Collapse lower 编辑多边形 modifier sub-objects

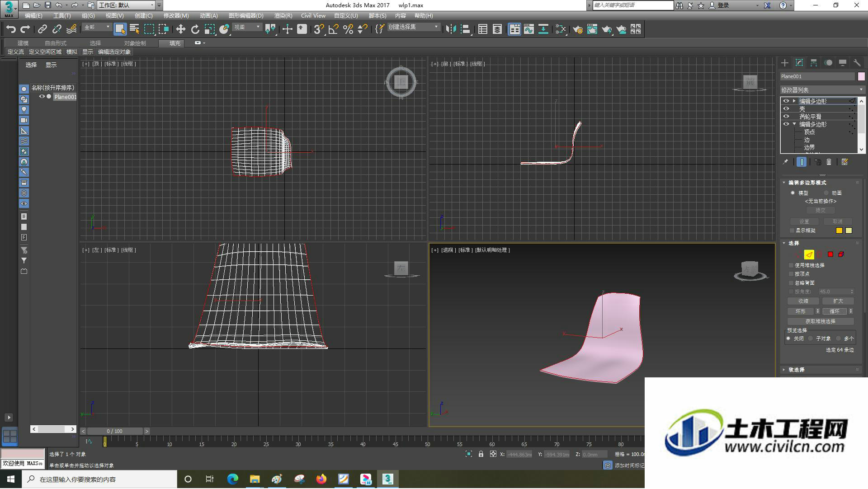(794, 124)
